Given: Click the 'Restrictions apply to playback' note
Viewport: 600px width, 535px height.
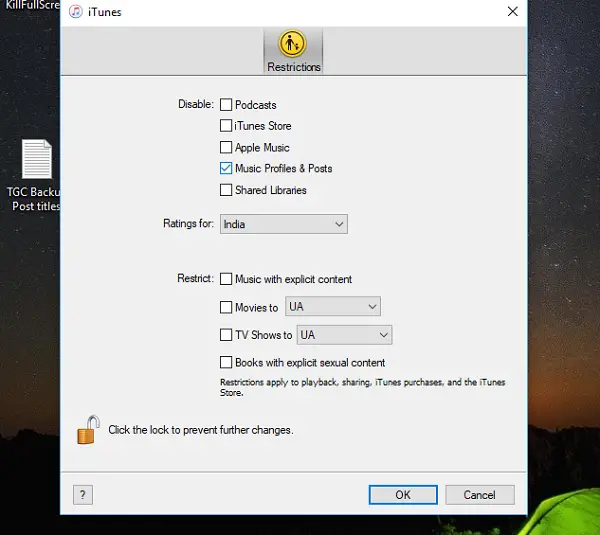Looking at the screenshot, I should [x=362, y=387].
